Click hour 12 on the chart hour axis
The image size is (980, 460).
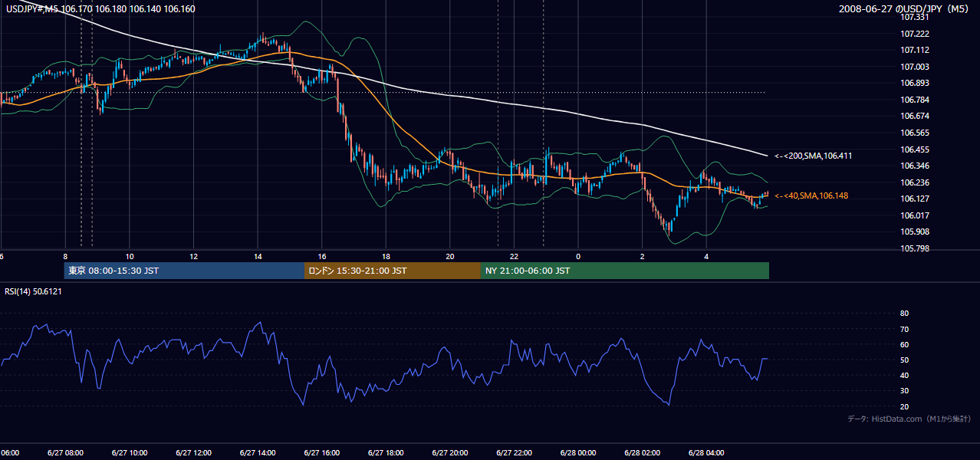pyautogui.click(x=193, y=256)
